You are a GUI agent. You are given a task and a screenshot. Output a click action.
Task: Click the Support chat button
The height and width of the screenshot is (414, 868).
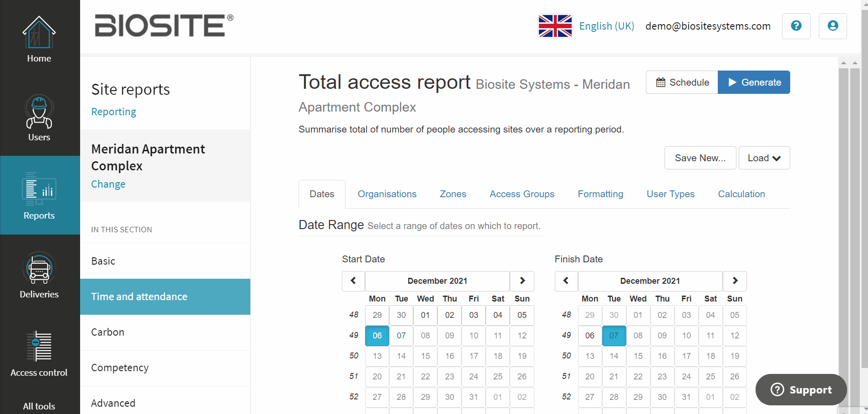pos(801,389)
